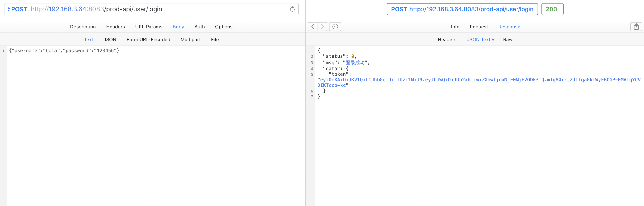644x206 pixels.
Task: Choose JSON body type
Action: click(110, 39)
